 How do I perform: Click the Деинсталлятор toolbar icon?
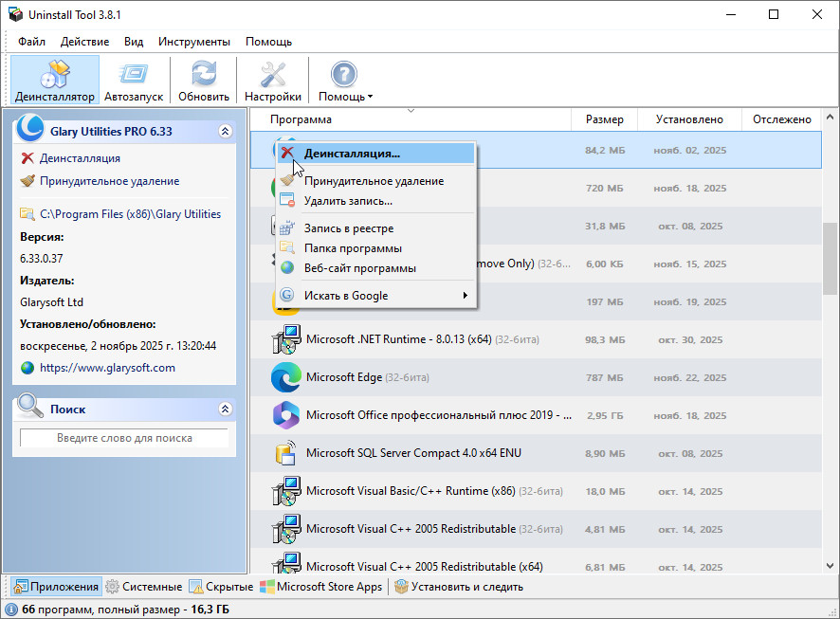[55, 74]
